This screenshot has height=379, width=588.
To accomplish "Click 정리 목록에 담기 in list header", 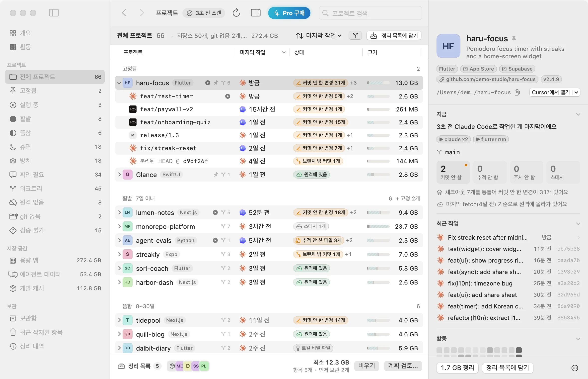I will [x=394, y=36].
